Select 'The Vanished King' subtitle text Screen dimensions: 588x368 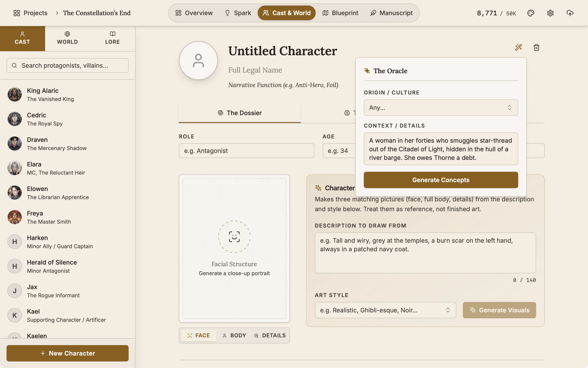(x=50, y=99)
